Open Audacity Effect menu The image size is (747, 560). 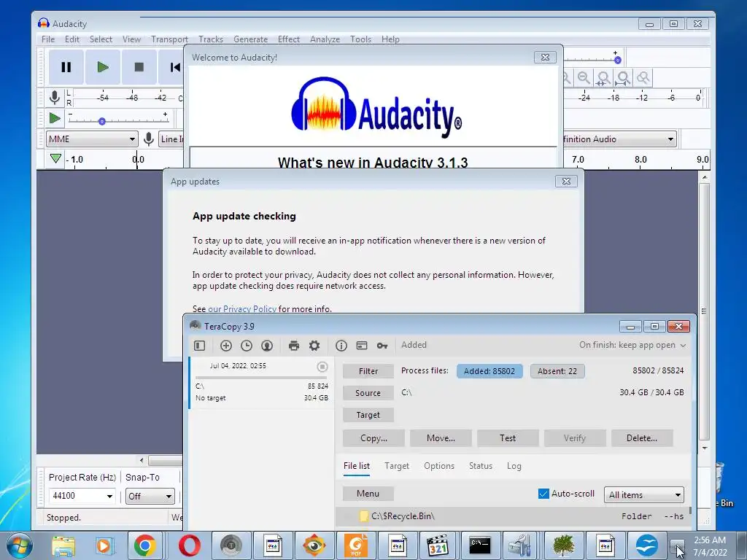pos(289,39)
